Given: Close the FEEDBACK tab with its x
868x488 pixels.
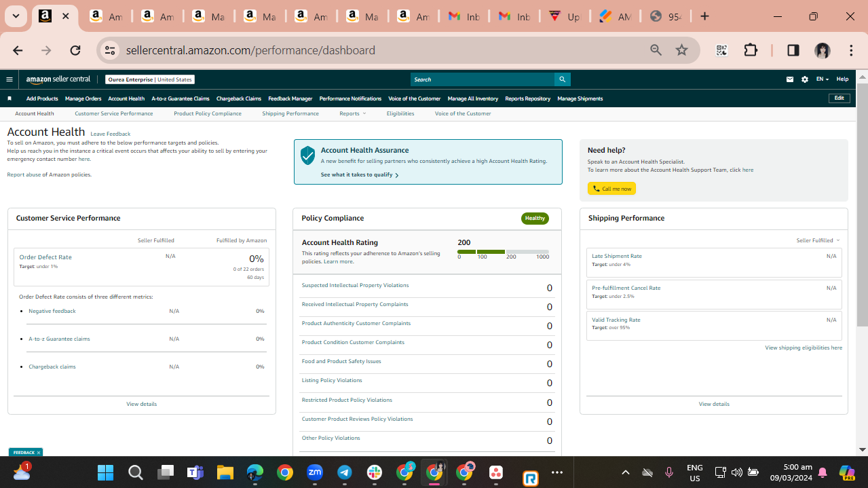Looking at the screenshot, I should [39, 453].
